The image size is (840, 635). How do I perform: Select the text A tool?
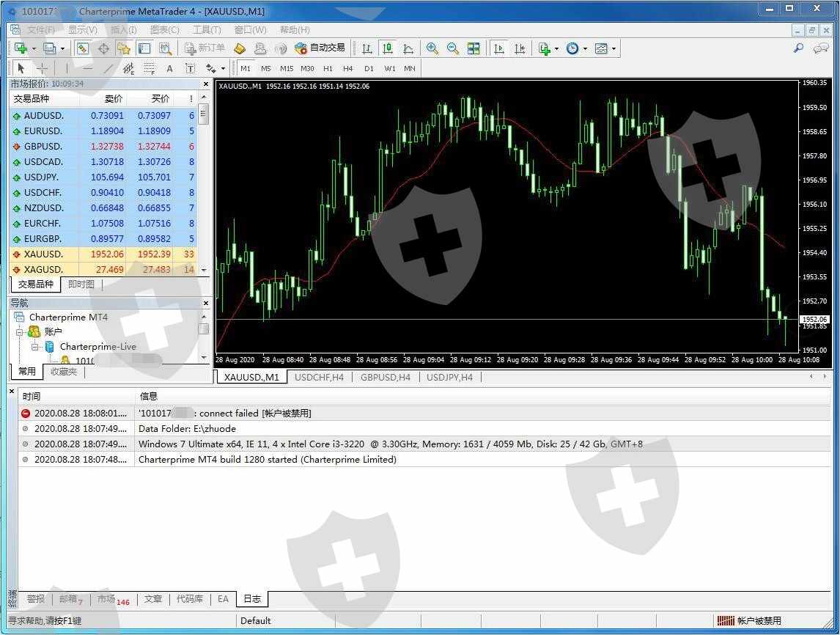(169, 68)
